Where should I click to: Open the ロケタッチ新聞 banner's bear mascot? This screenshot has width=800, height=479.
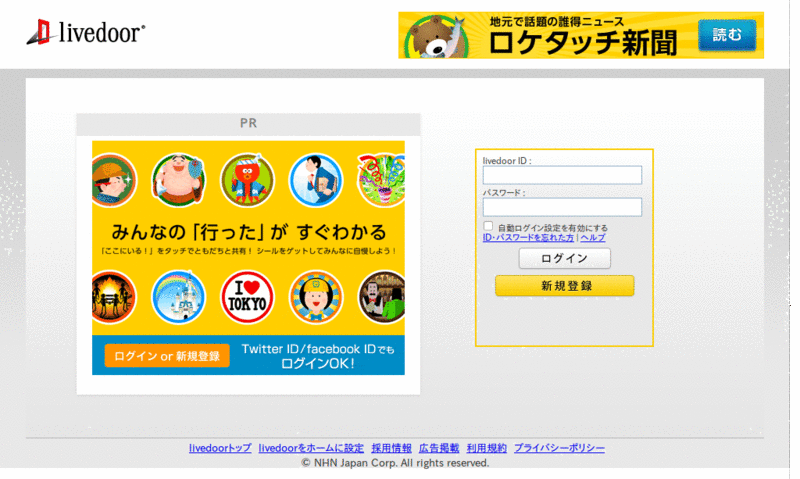pyautogui.click(x=438, y=37)
